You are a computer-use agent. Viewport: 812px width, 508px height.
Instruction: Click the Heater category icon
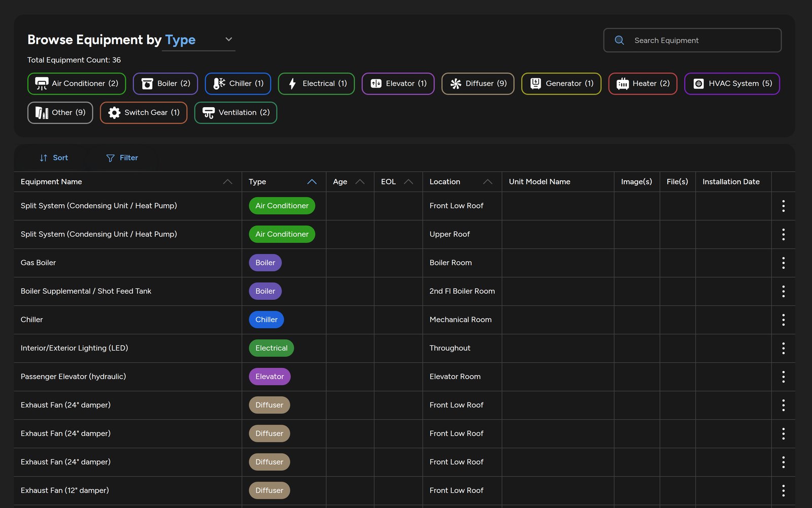coord(623,84)
